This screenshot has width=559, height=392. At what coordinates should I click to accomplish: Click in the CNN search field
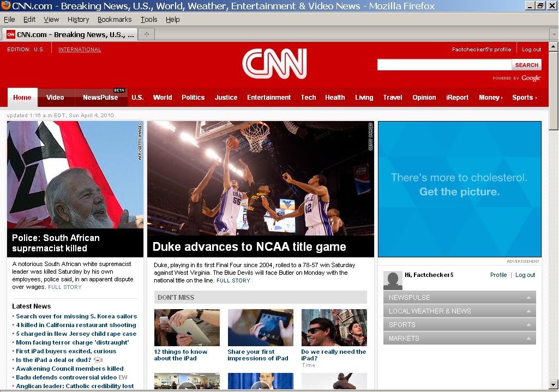pyautogui.click(x=444, y=65)
